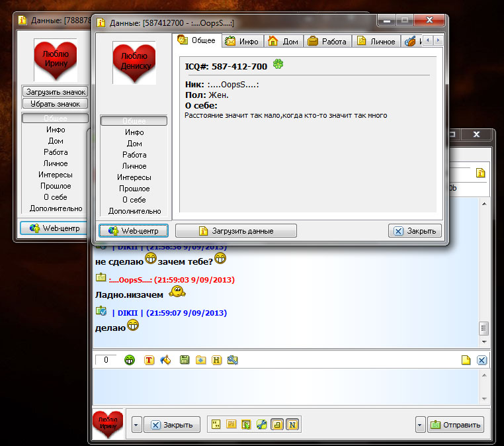Screen dimensions: 504x446
Task: Click Загрузить данные button
Action: (236, 231)
